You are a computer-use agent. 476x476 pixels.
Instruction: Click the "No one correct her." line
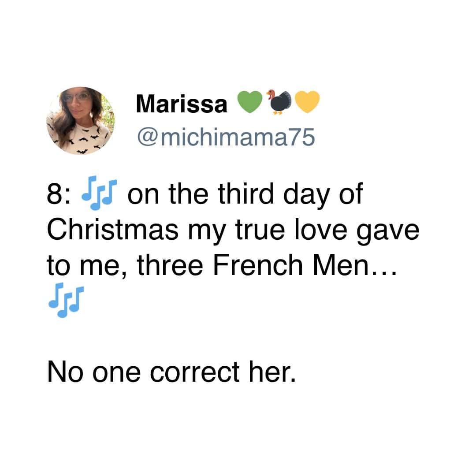coord(171,372)
